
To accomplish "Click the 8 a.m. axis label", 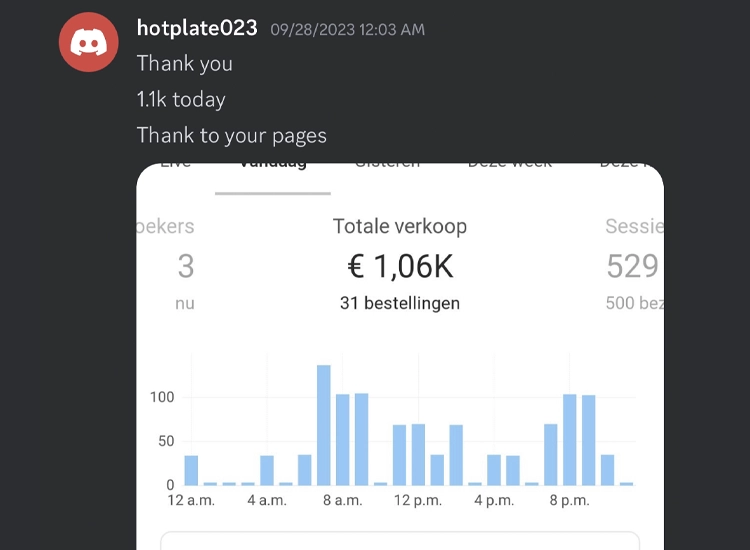I will [x=342, y=500].
